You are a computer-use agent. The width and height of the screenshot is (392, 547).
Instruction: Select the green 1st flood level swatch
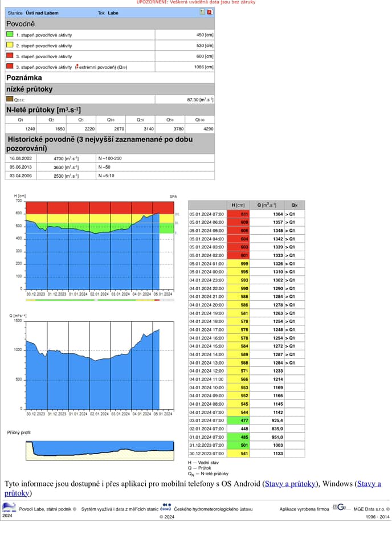tap(10, 35)
